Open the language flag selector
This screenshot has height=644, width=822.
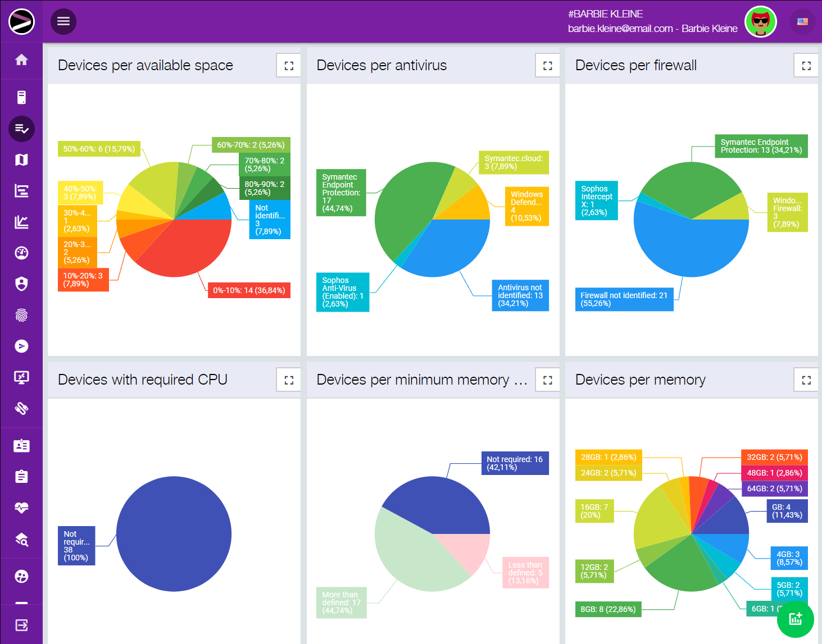tap(802, 22)
